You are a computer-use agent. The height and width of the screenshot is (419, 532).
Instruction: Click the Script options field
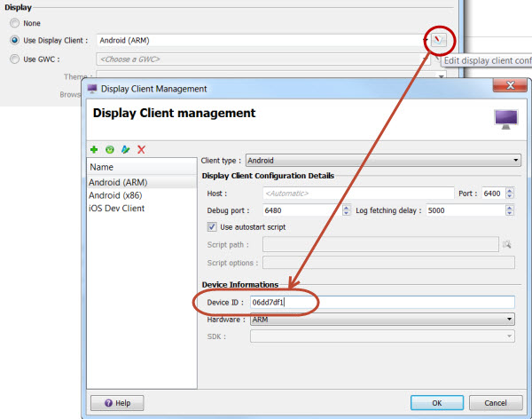click(x=389, y=263)
